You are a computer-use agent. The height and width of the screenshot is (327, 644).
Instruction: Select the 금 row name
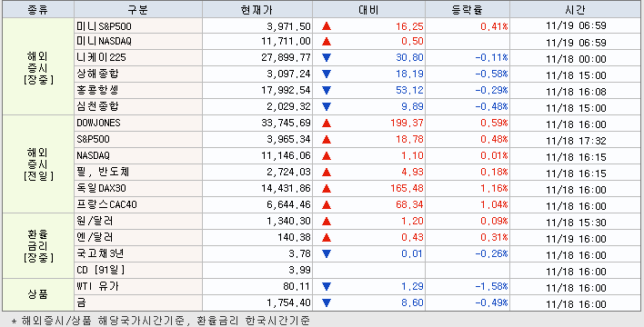81,303
